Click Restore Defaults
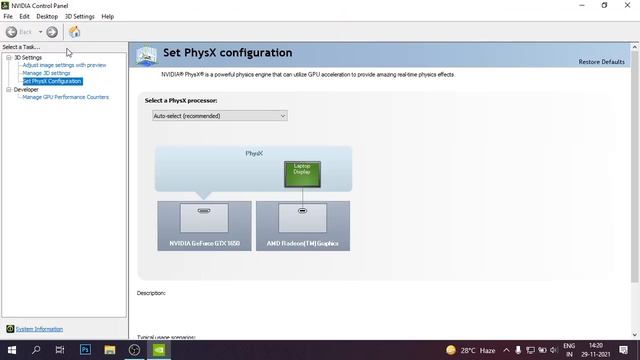The image size is (640, 360). (x=601, y=62)
